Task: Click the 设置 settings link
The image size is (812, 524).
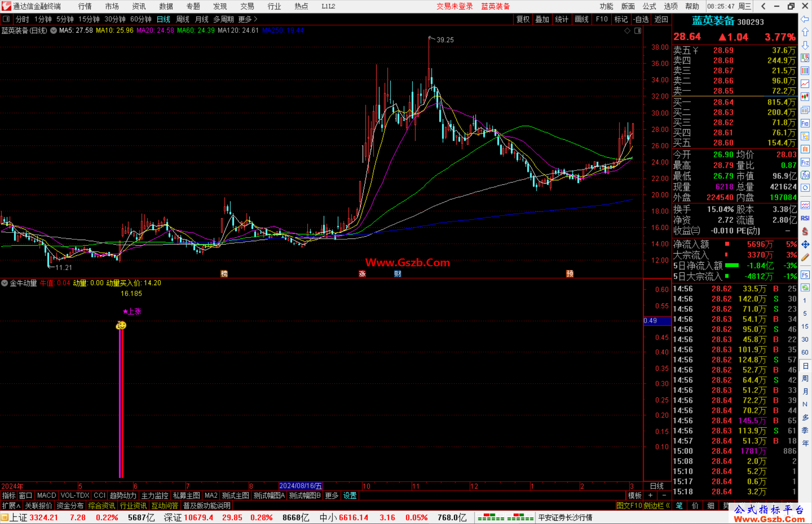Action: pos(350,495)
